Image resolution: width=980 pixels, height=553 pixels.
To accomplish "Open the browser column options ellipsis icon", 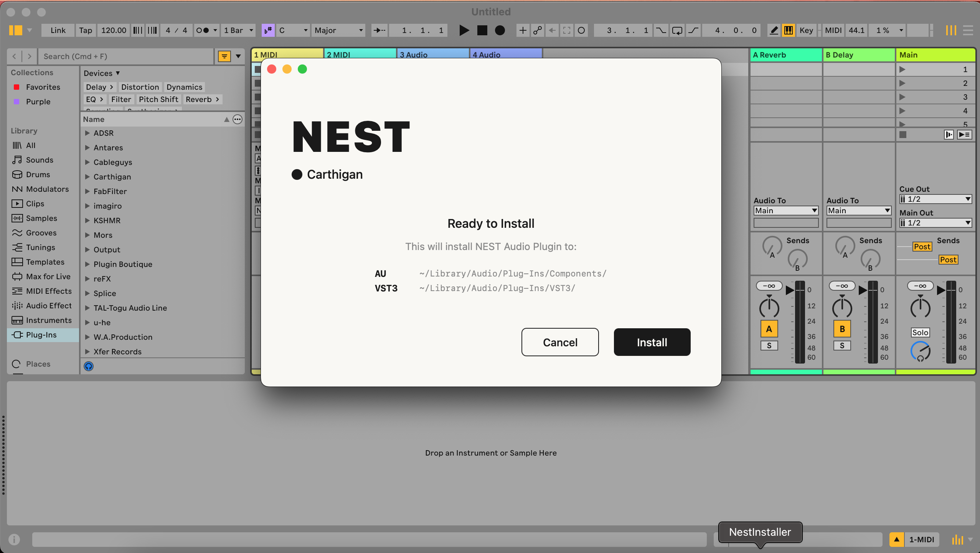I will point(238,119).
